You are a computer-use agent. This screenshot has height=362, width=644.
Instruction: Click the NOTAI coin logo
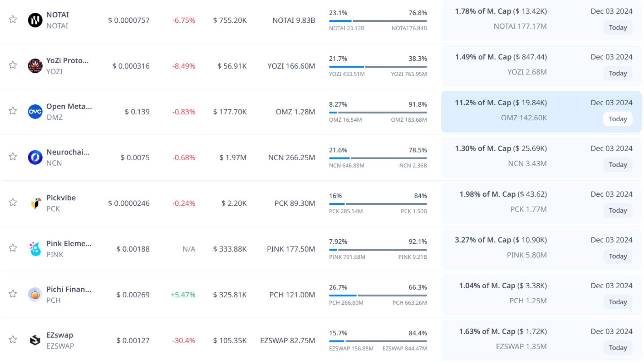coord(35,20)
